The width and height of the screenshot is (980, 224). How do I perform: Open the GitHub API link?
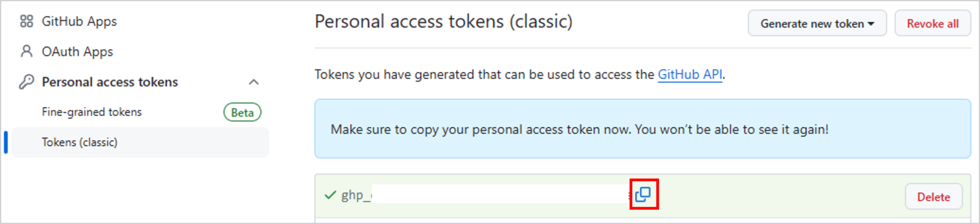point(690,75)
